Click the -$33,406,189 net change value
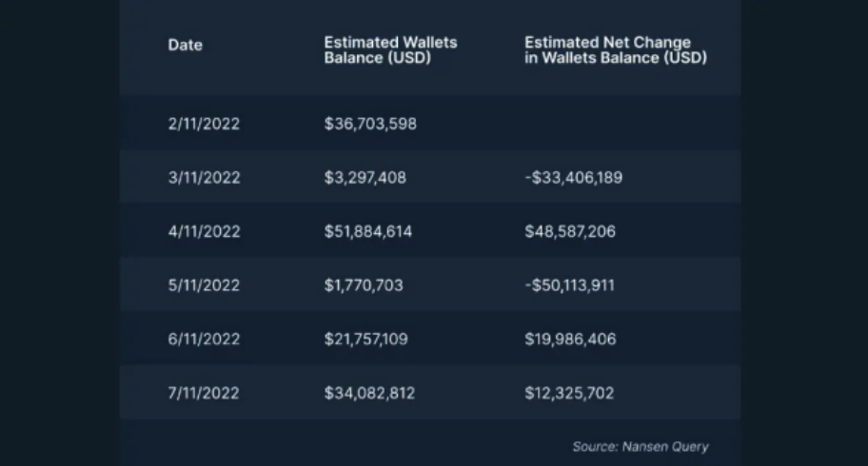868x466 pixels. coord(573,178)
